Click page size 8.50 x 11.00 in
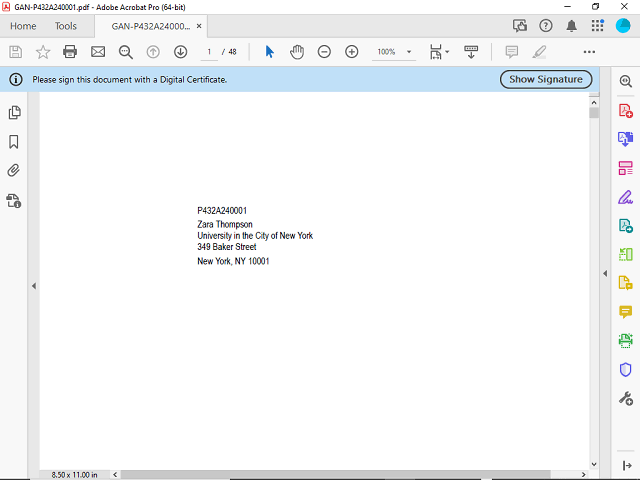This screenshot has width=640, height=480. coord(74,475)
